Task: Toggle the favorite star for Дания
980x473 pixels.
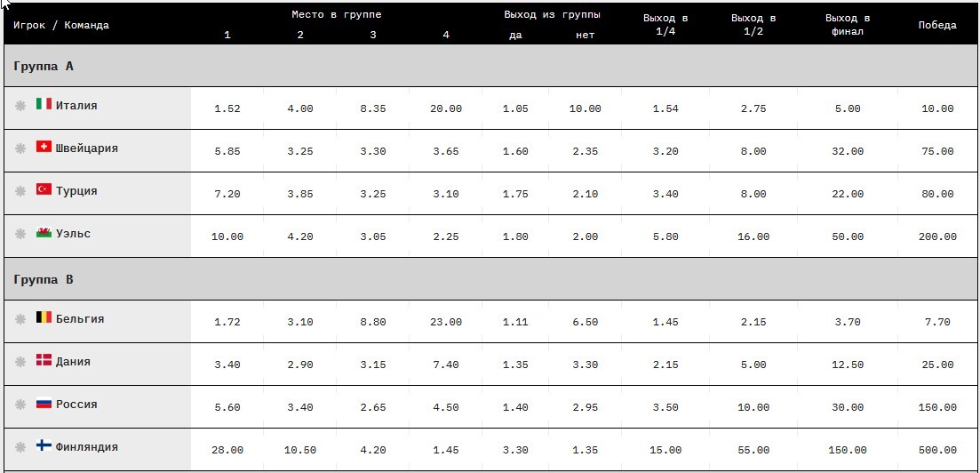Action: [x=20, y=362]
